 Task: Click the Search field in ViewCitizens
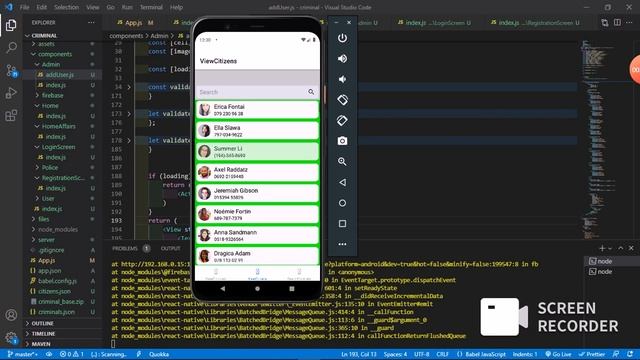257,92
